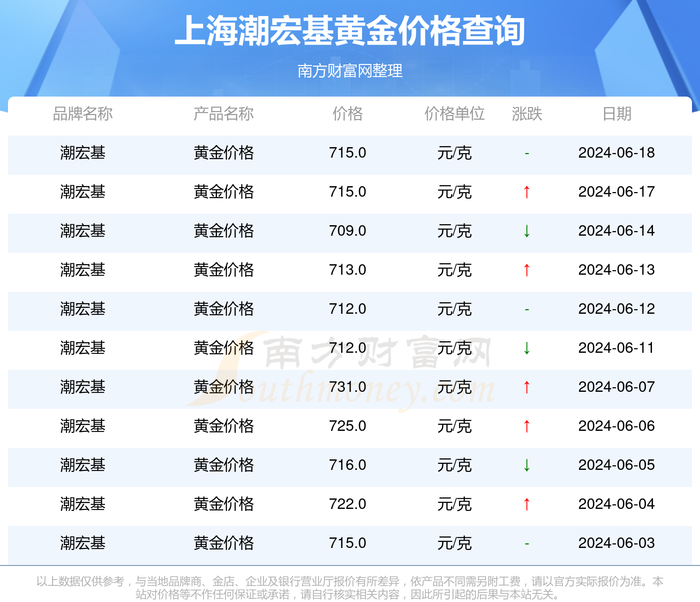Click the 产品名称 column header
700x602 pixels.
[x=223, y=114]
